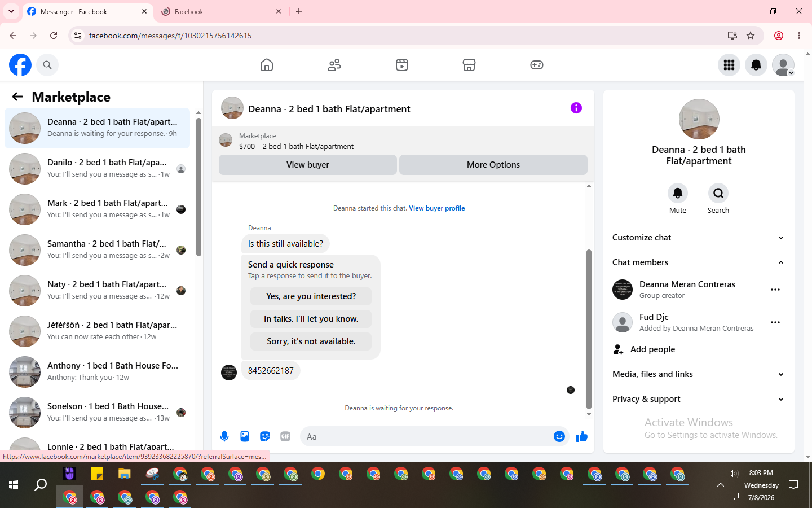This screenshot has height=508, width=812.
Task: Search within the conversation
Action: (x=718, y=193)
